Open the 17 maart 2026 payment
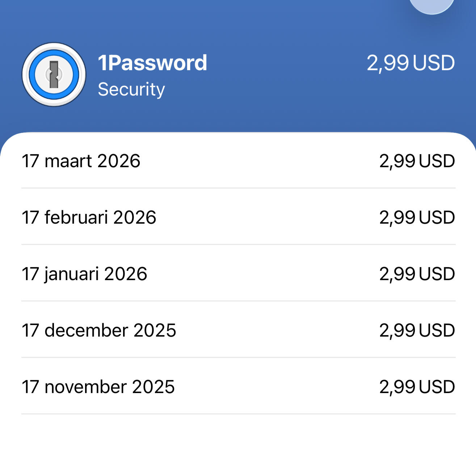 81,161
